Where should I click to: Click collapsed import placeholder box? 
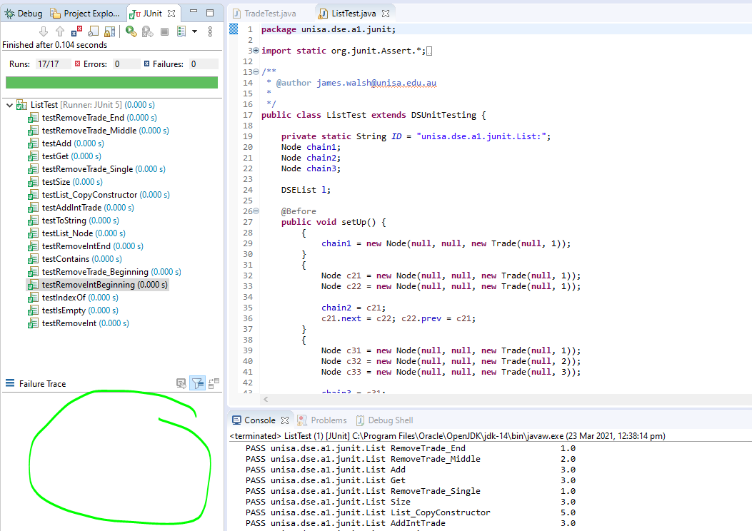coord(429,51)
